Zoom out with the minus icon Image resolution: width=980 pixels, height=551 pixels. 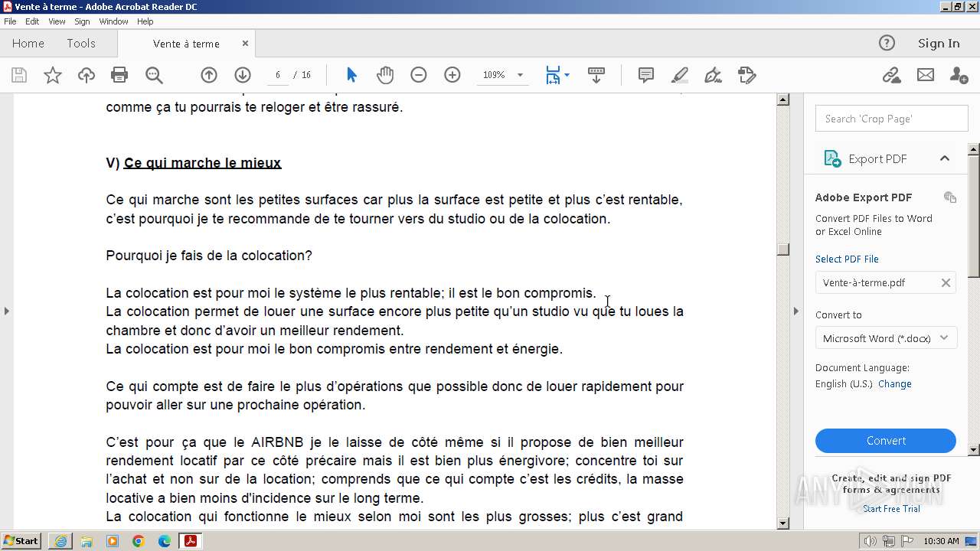click(x=418, y=75)
